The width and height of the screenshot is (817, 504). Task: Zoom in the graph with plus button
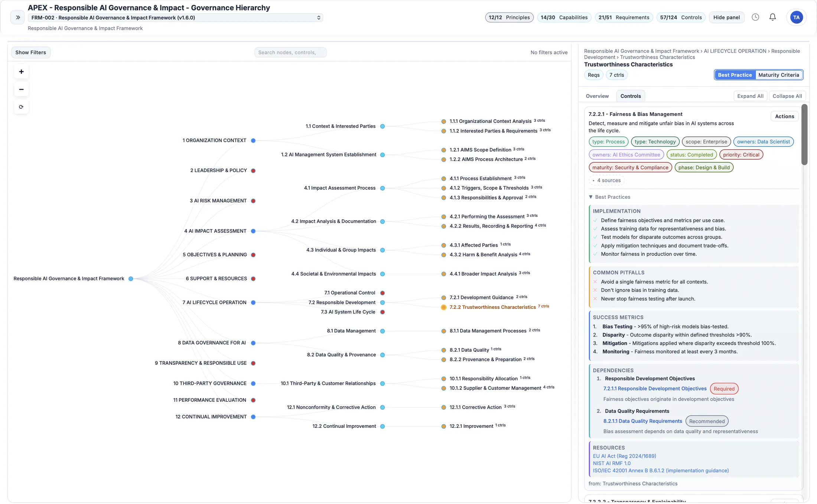[21, 72]
